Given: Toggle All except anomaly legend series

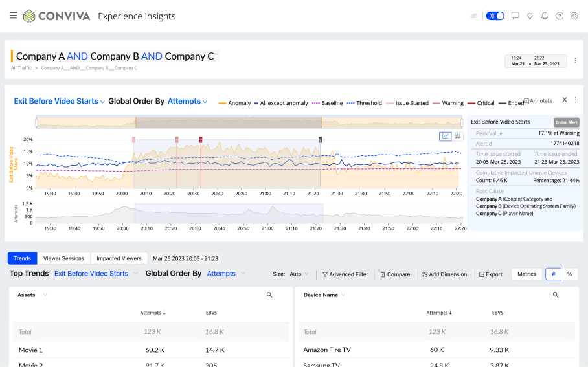Looking at the screenshot, I should pyautogui.click(x=281, y=103).
